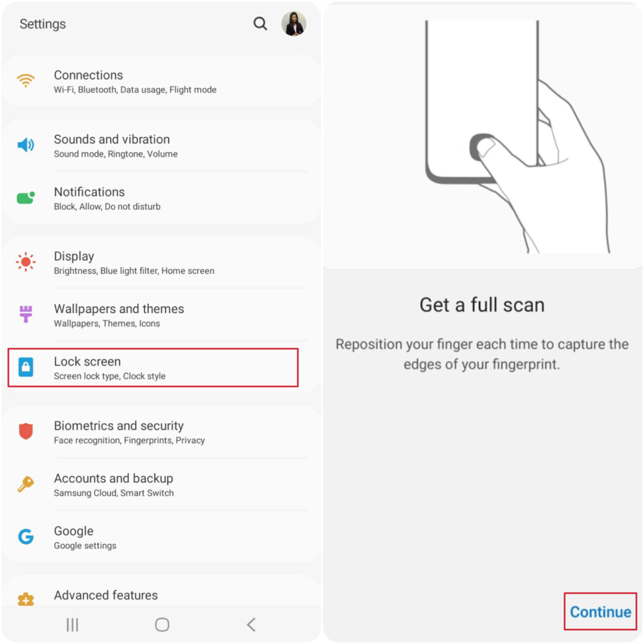Tap the Wi-Fi Connections icon
This screenshot has height=644, width=644.
point(25,80)
